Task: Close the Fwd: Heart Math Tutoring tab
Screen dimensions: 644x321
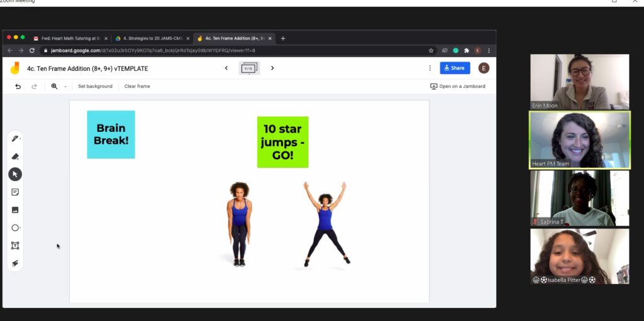Action: pos(106,38)
